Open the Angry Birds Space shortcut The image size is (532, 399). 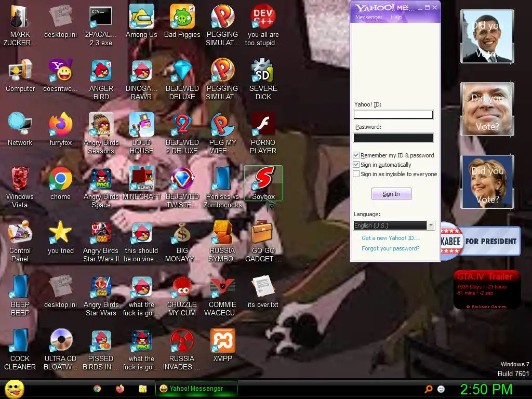click(101, 187)
